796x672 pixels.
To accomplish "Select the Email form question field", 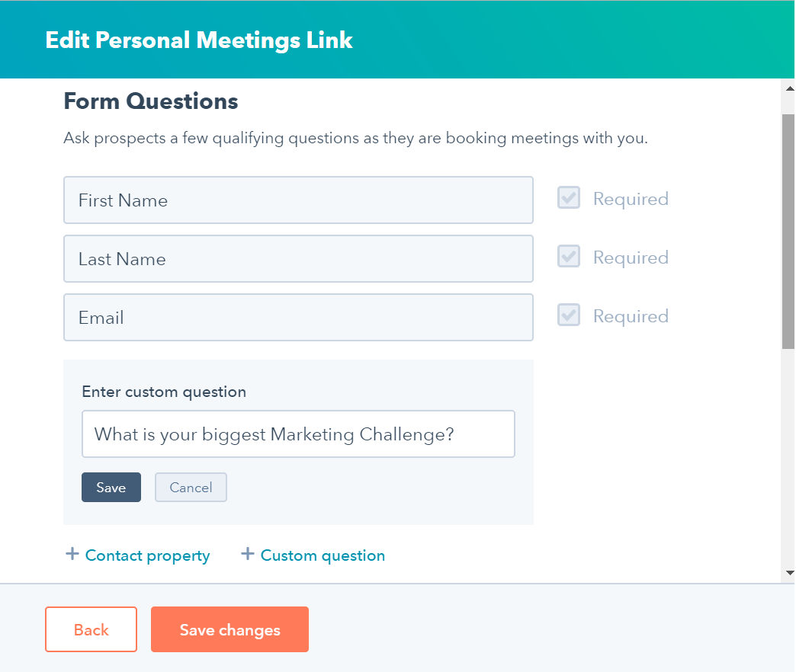I will 298,318.
